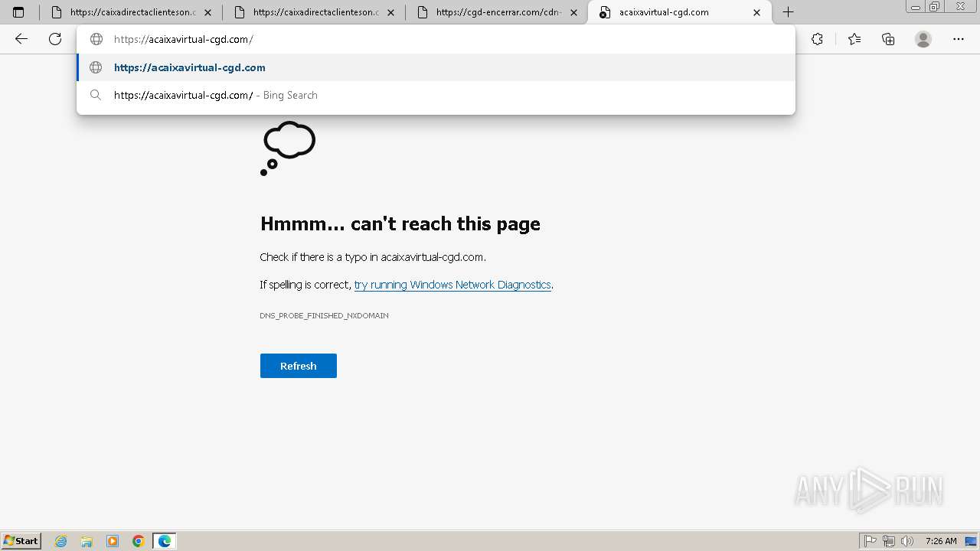
Task: Close the first caixadirectaclienteson tab
Action: pyautogui.click(x=207, y=12)
